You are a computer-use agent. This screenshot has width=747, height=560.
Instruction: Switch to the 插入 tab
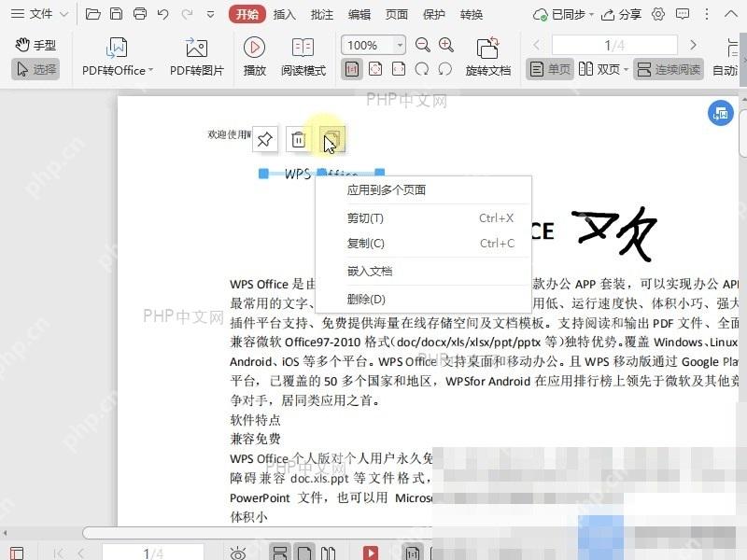[x=285, y=15]
